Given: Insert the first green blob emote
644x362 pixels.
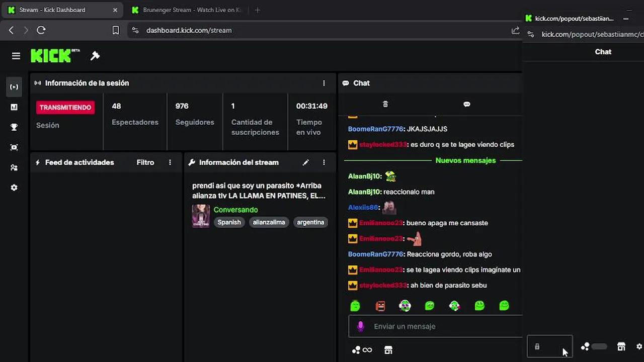Looking at the screenshot, I should coord(355,305).
